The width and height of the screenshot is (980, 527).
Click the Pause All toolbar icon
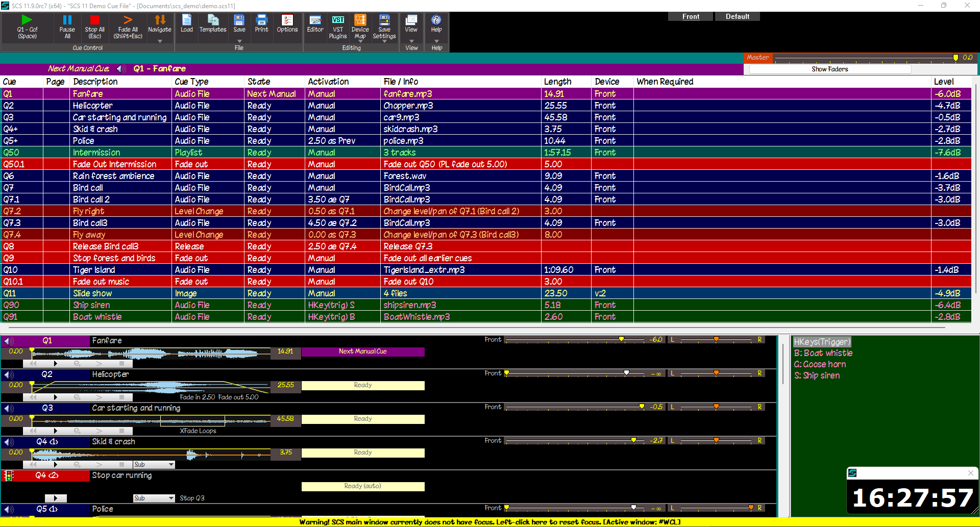pos(67,27)
